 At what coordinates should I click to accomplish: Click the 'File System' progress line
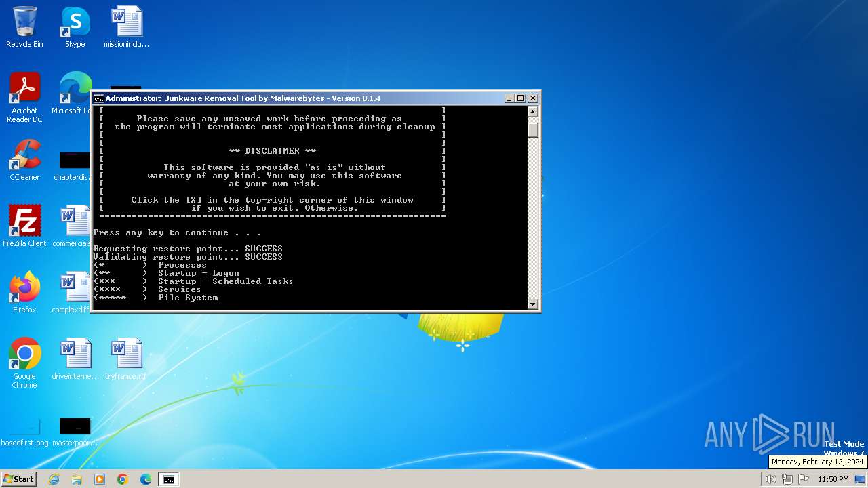click(155, 298)
